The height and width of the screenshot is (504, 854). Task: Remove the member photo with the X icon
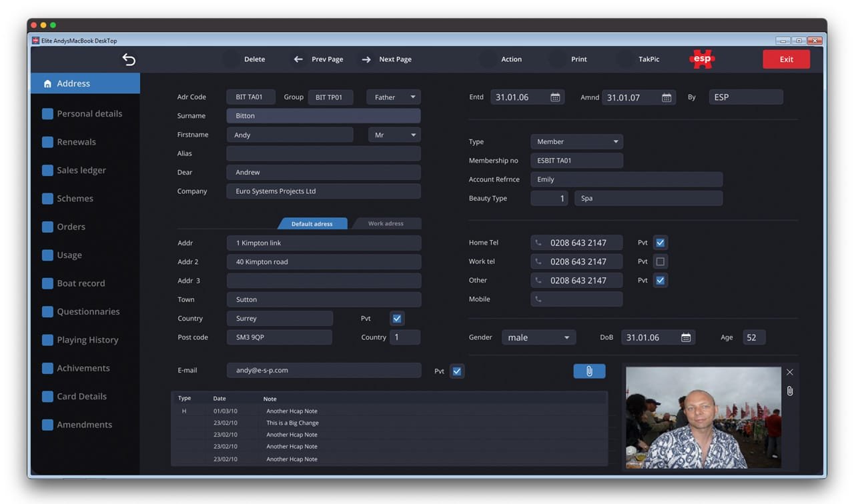coord(790,372)
